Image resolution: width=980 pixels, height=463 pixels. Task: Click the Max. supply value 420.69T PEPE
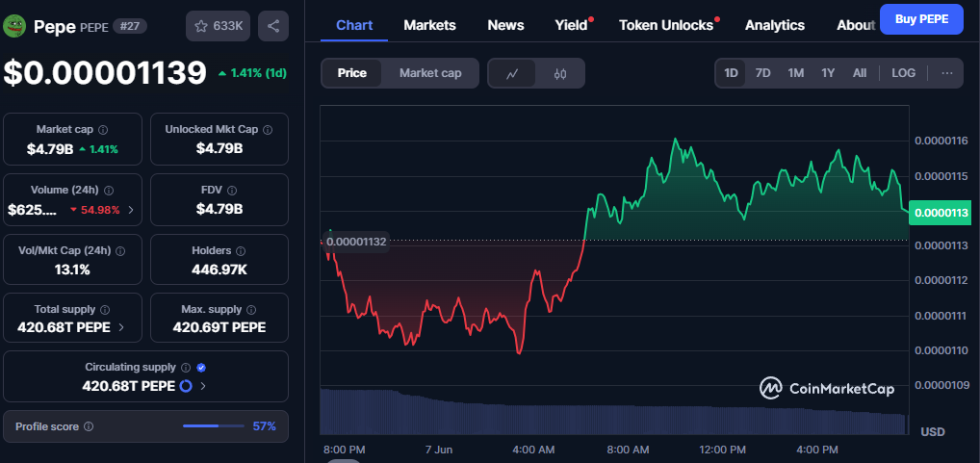point(219,327)
